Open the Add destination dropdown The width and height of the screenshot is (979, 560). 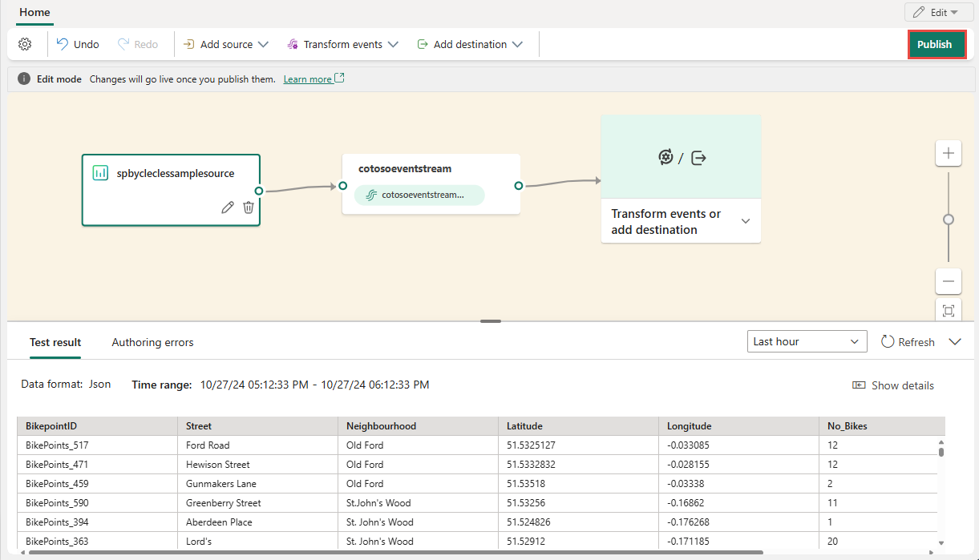[x=470, y=44]
